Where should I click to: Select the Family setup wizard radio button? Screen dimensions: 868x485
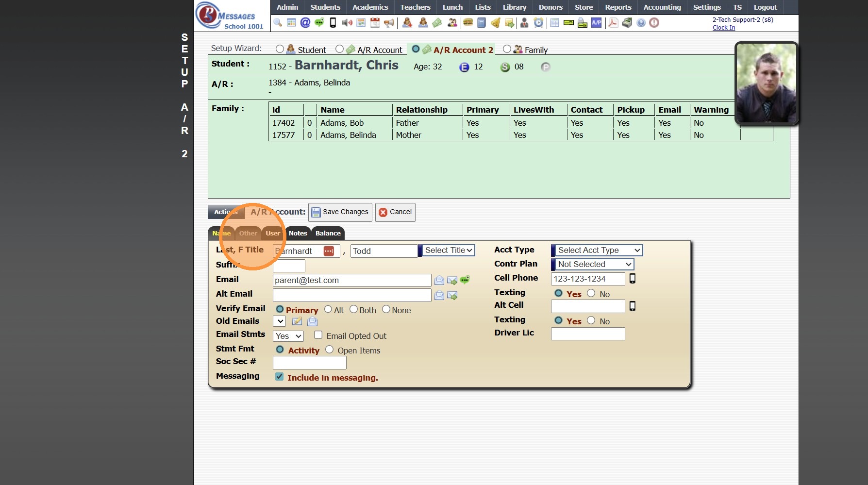507,49
